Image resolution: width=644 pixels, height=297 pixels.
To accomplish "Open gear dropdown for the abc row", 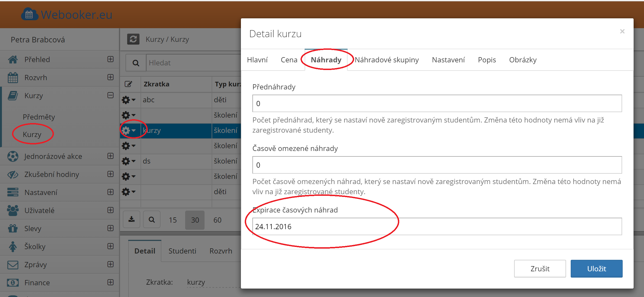I will tap(129, 100).
